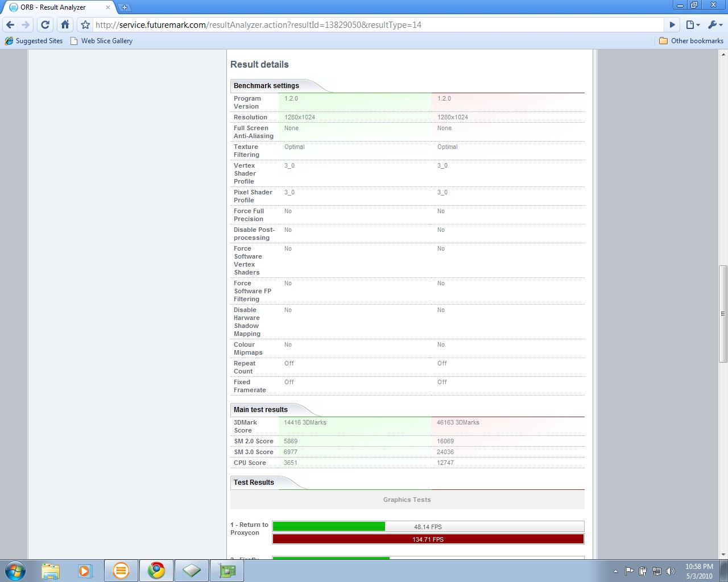Viewport: 728px width, 582px height.
Task: Open the gray diamond taskbar application
Action: click(192, 571)
